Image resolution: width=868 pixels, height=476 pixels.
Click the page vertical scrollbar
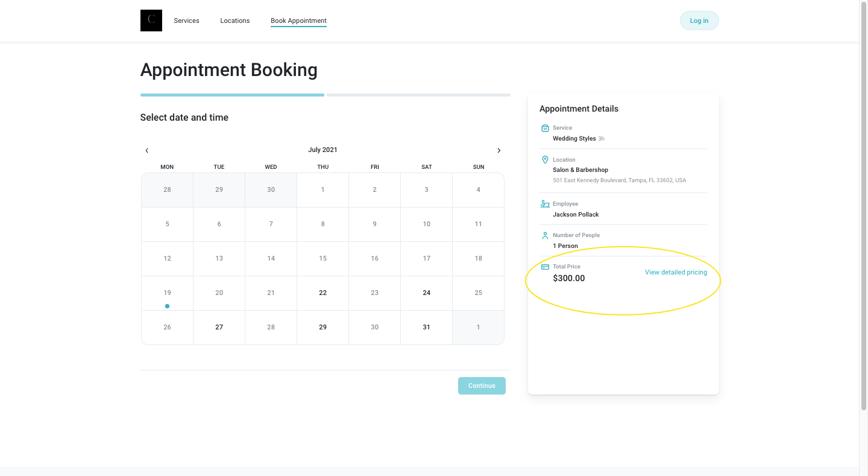click(x=863, y=205)
